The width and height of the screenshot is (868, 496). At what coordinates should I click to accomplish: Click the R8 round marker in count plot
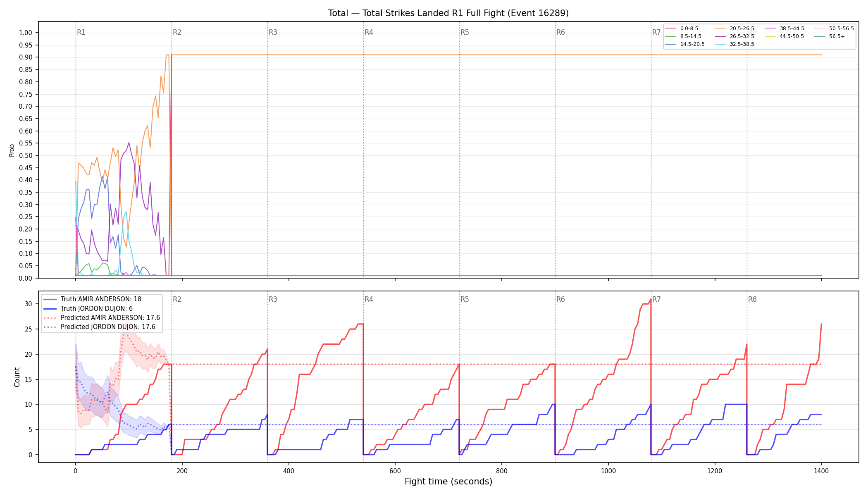point(752,299)
